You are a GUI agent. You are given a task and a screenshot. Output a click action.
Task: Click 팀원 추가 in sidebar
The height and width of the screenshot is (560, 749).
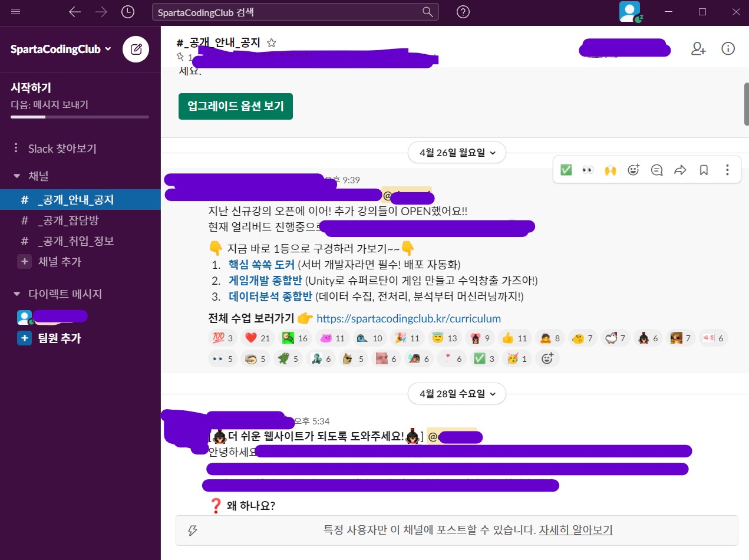(x=59, y=338)
